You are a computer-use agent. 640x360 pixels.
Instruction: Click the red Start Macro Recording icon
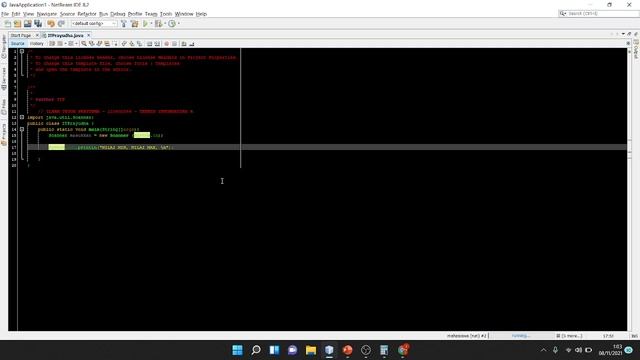click(167, 44)
